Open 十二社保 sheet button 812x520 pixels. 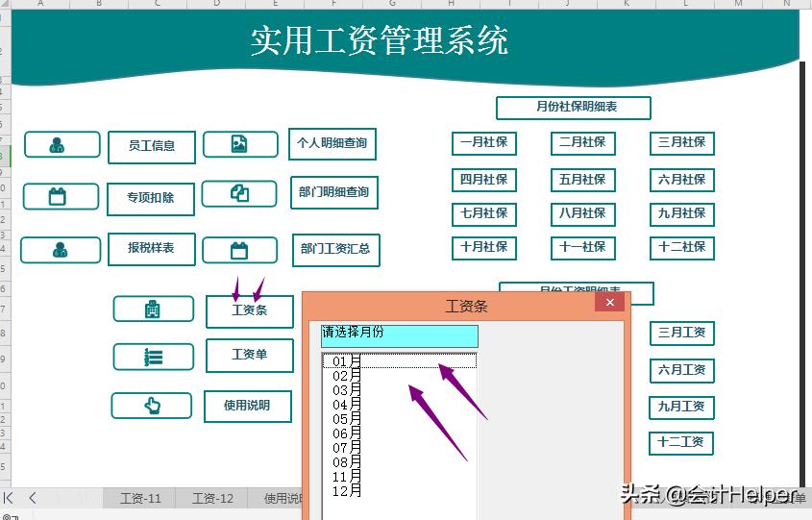click(x=682, y=248)
